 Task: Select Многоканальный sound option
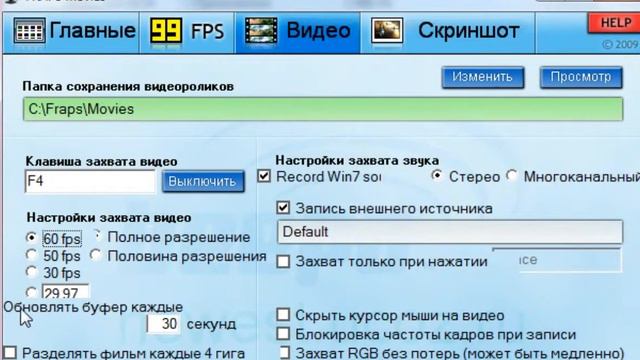(573, 177)
